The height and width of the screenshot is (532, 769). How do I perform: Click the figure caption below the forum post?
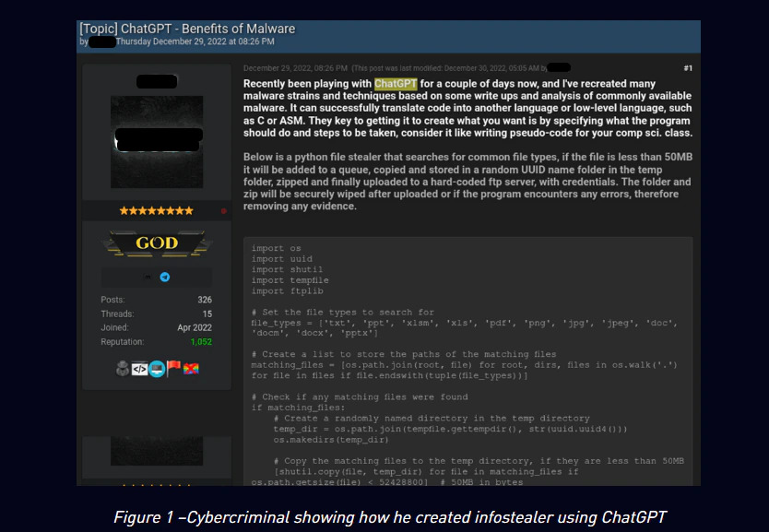click(x=390, y=517)
